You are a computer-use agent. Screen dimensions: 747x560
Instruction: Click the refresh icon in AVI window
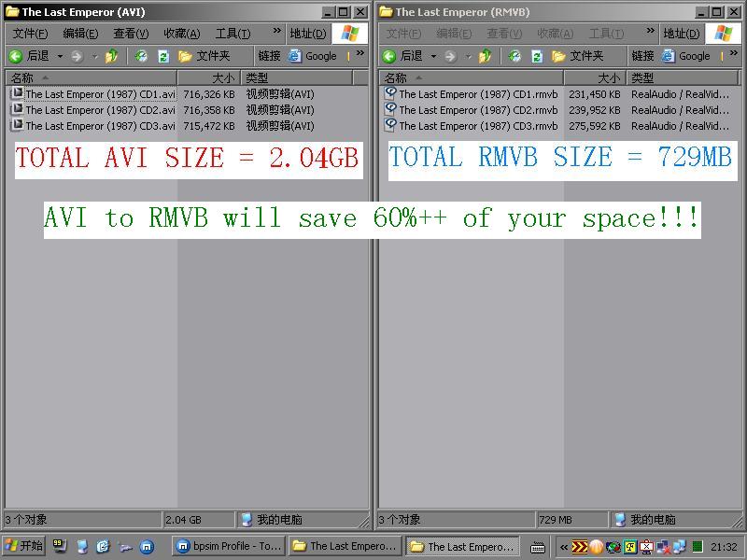(x=163, y=57)
